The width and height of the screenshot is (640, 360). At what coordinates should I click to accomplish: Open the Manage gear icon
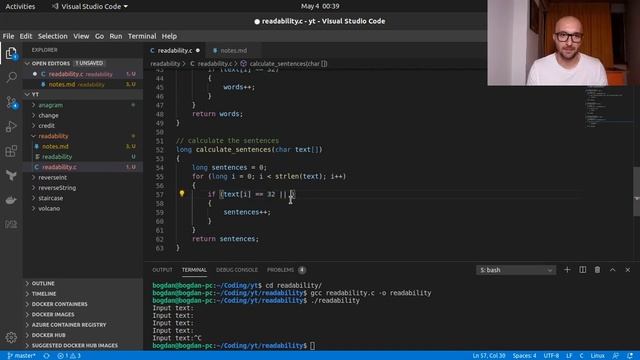click(x=11, y=338)
